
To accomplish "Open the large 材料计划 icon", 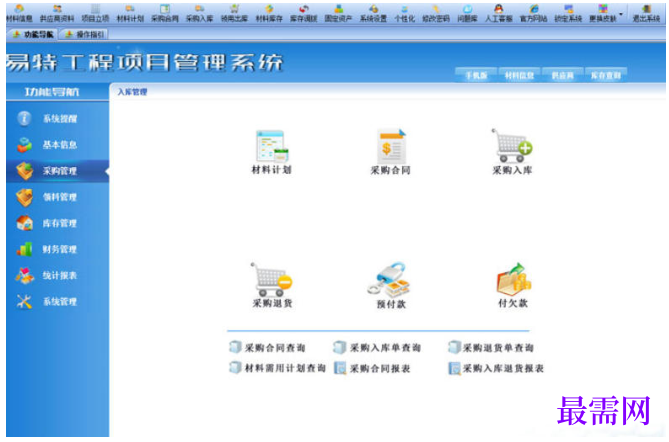I will coord(272,152).
